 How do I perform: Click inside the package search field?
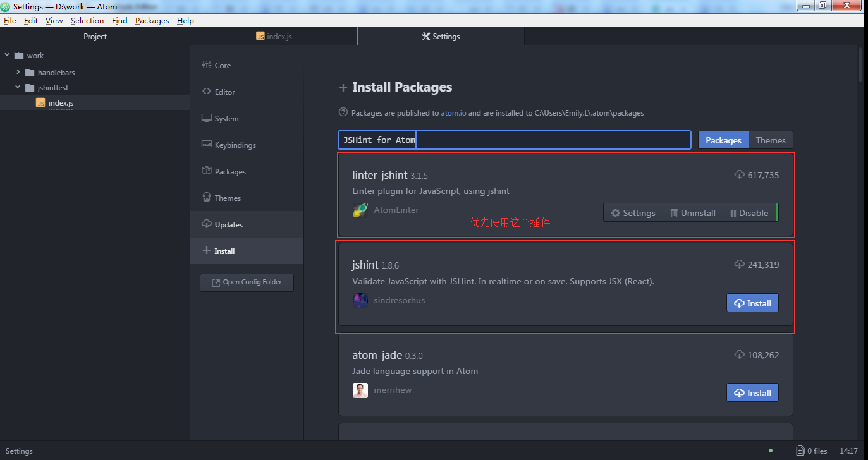coord(515,140)
